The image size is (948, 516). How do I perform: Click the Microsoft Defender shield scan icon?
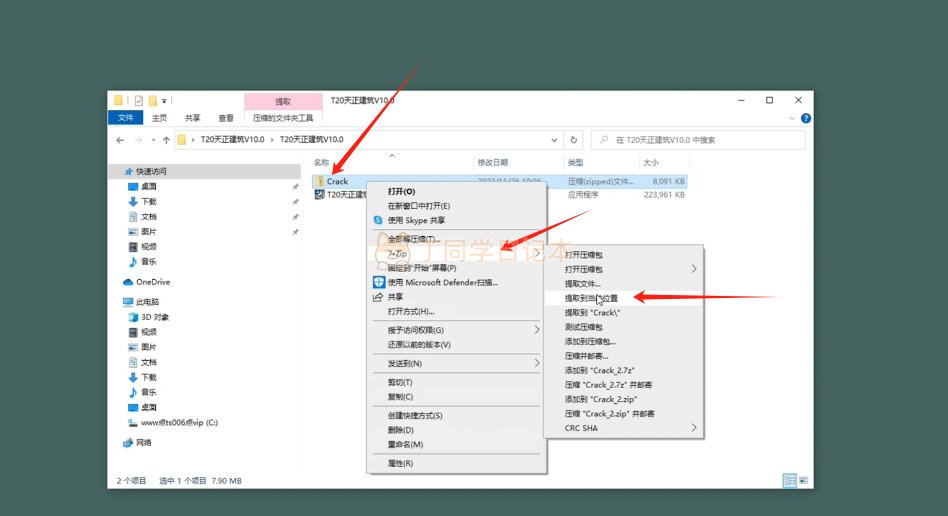click(x=378, y=282)
